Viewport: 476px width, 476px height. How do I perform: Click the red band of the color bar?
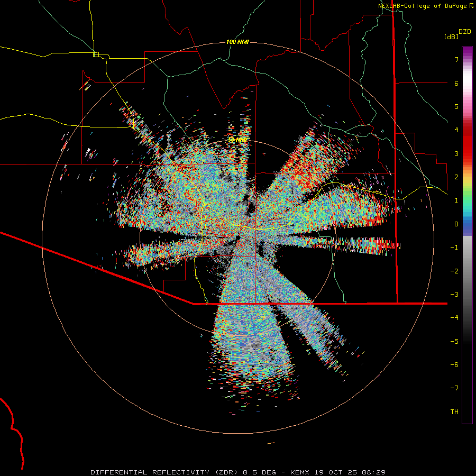click(467, 141)
